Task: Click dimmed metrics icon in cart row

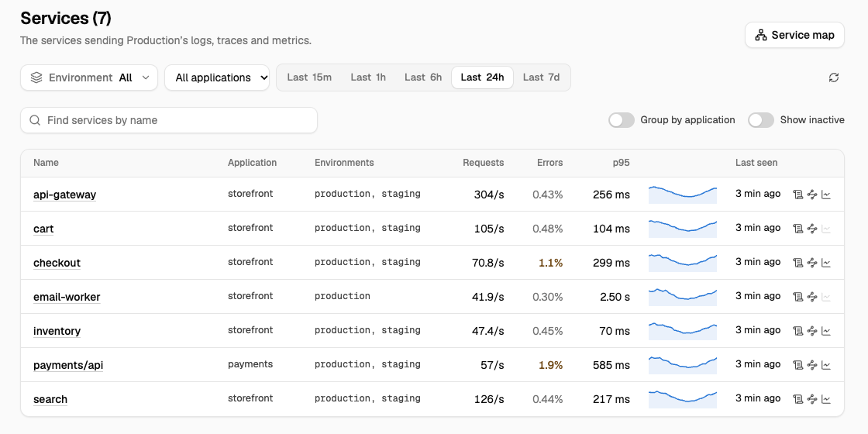Action: tap(826, 228)
